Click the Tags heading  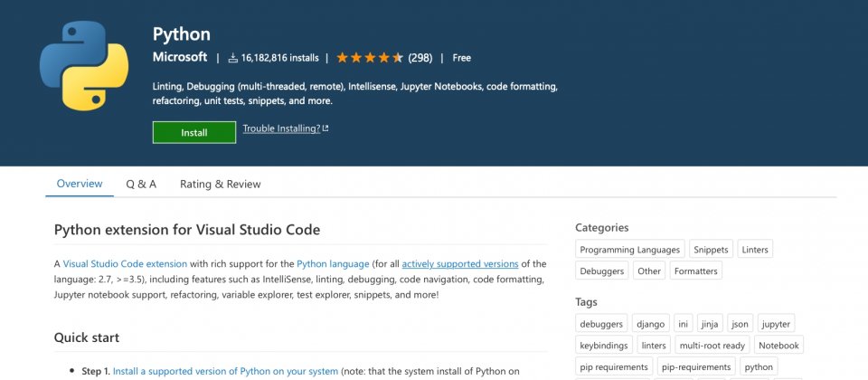tap(586, 302)
